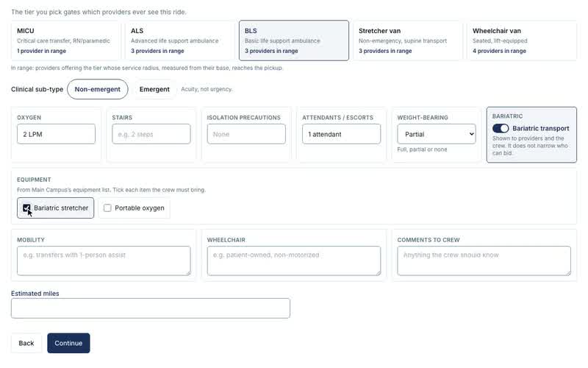Screen dimensions: 588x368
Task: Focus the Estimated miles field
Action: (151, 308)
